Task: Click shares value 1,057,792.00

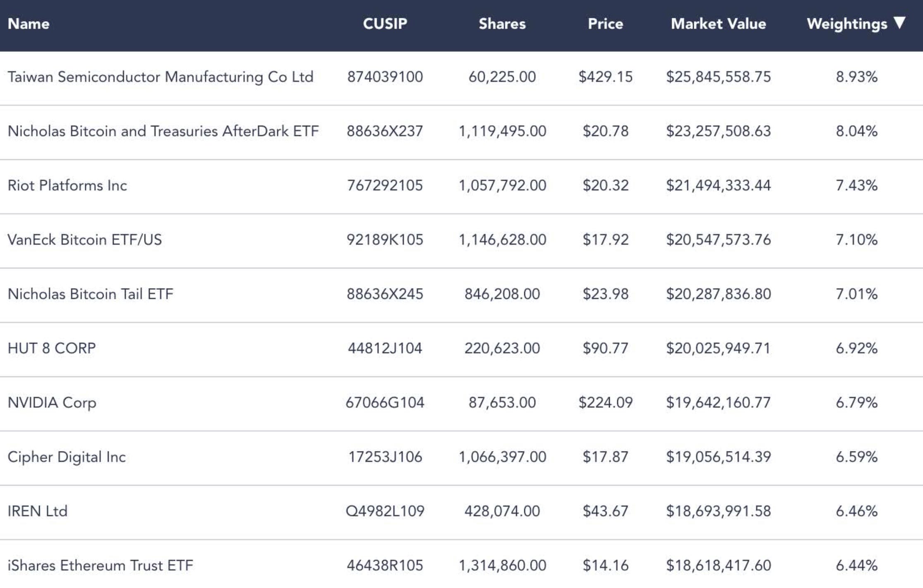Action: coord(502,185)
